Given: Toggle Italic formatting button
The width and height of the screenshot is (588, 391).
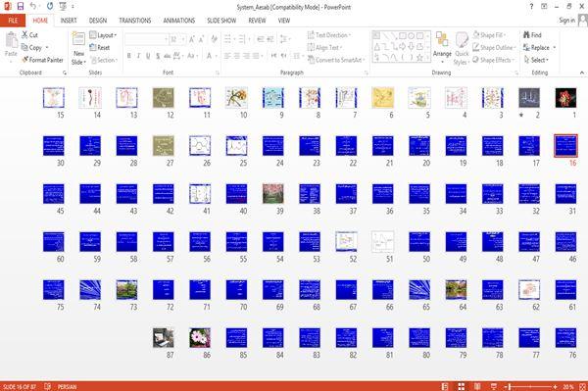Looking at the screenshot, I should [138, 56].
